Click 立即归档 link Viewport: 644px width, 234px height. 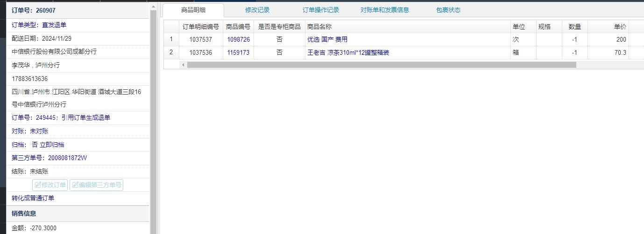[x=52, y=145]
